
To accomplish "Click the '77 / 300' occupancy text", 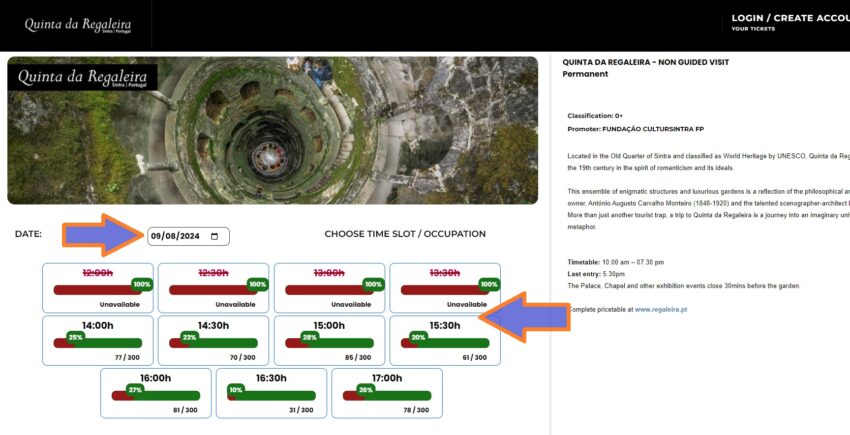I will [x=127, y=357].
